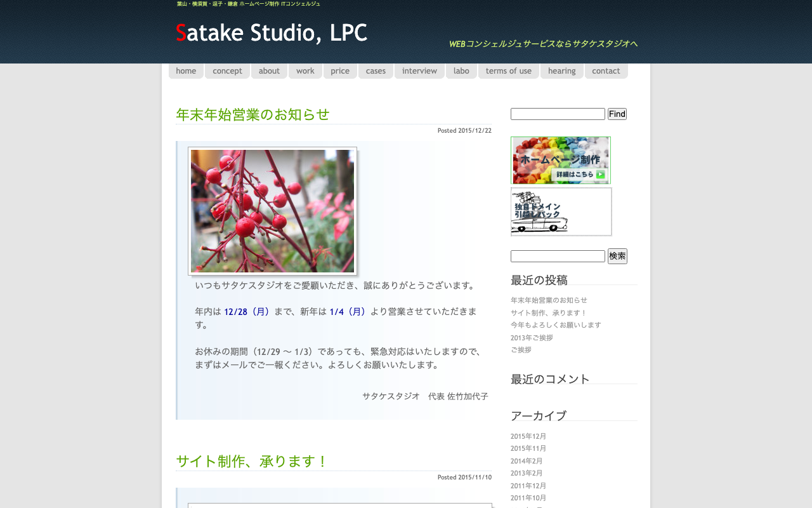Open the about navigation tab
Screen dimensions: 812x508
tap(269, 71)
